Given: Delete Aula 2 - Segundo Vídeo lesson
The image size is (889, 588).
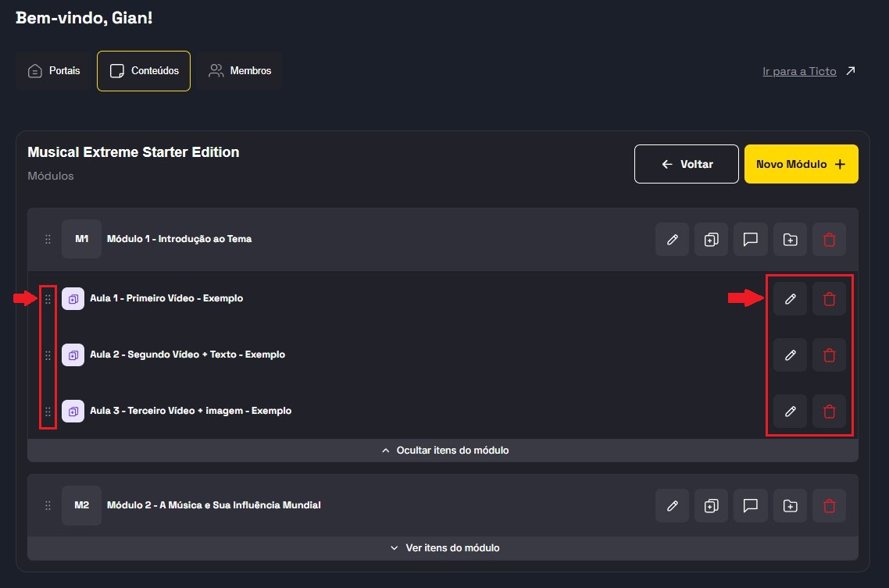Looking at the screenshot, I should click(829, 355).
